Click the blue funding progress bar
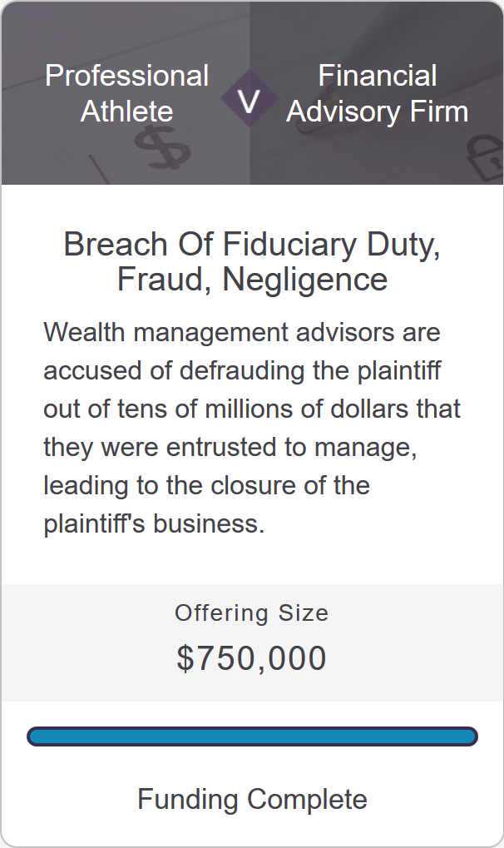Image resolution: width=504 pixels, height=848 pixels. click(253, 736)
